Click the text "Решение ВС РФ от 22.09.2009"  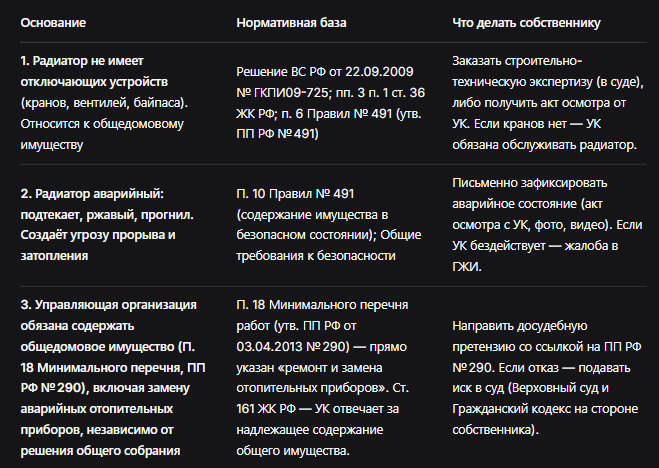click(x=325, y=72)
